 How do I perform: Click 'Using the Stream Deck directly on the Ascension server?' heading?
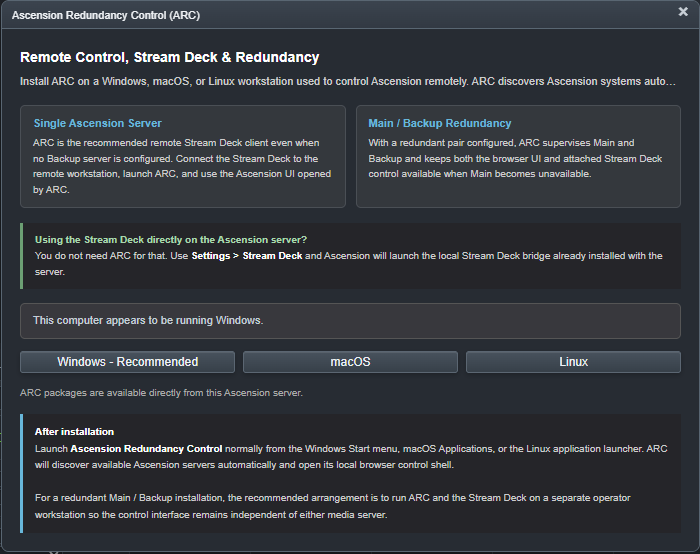click(171, 240)
